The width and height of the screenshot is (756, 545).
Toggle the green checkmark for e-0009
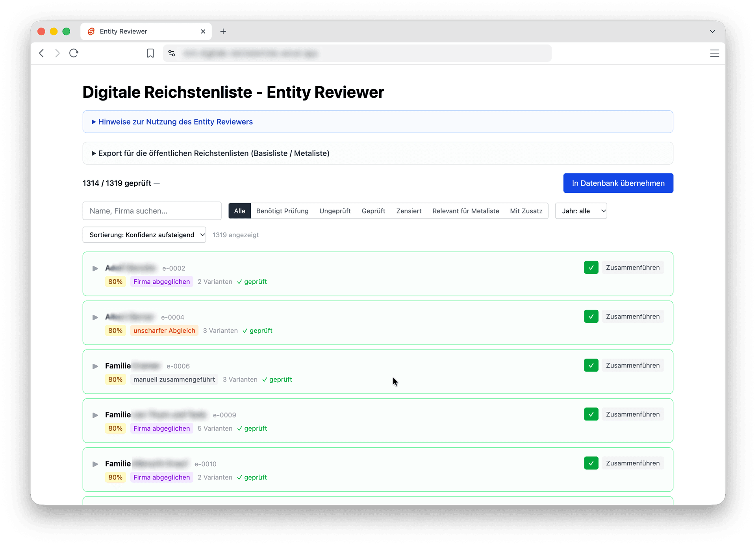[x=591, y=414]
